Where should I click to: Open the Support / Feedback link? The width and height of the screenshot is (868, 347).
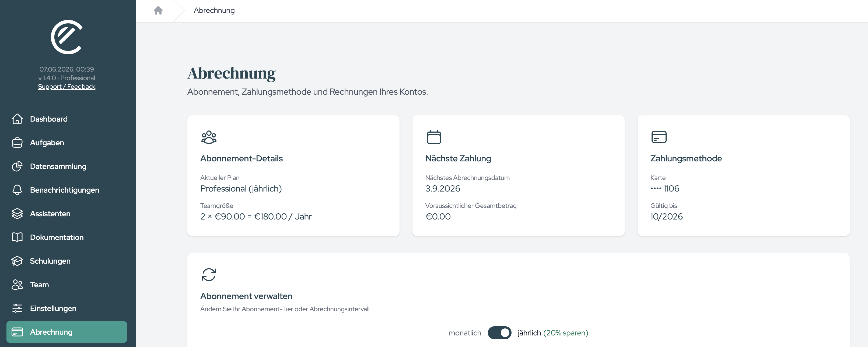click(x=67, y=87)
